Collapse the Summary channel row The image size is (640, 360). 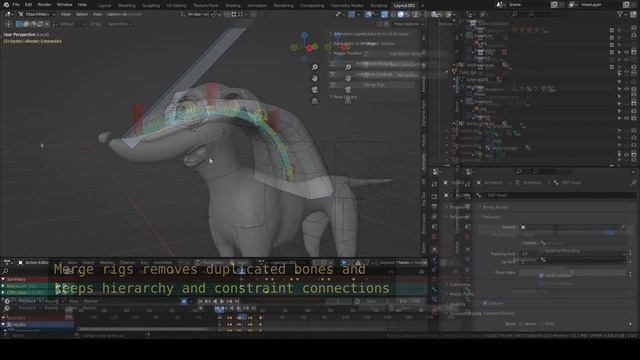pyautogui.click(x=3, y=280)
